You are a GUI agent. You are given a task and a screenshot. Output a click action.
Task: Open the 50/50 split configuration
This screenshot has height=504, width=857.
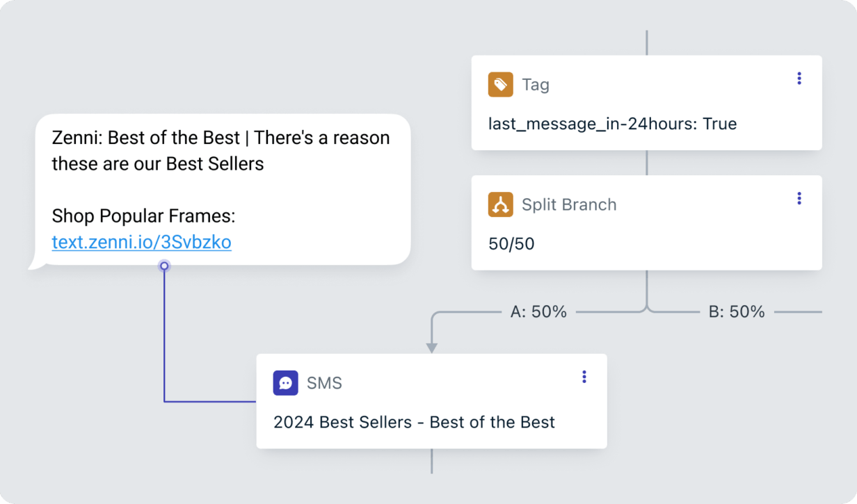511,244
